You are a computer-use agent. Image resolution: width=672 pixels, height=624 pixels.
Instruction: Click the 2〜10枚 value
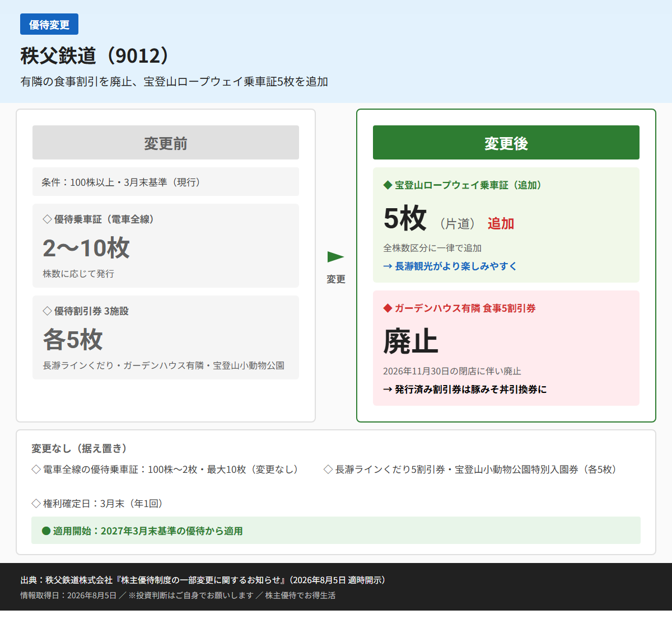[86, 248]
